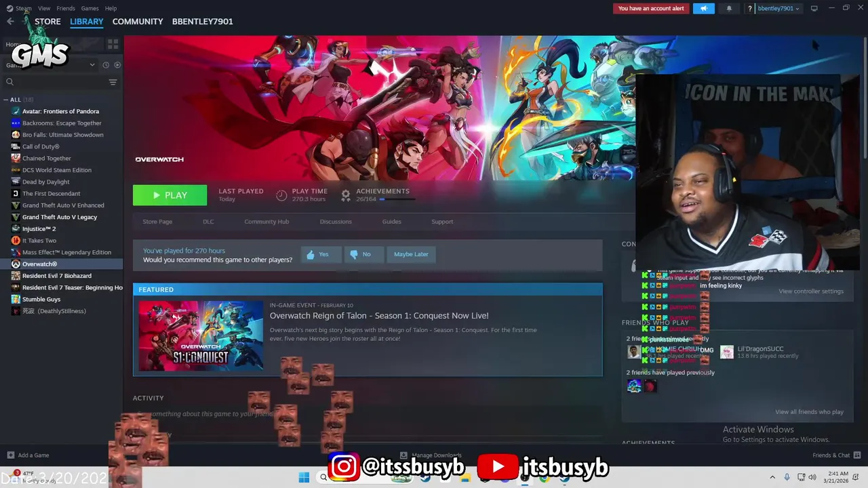The image size is (868, 488).
Task: Open the Support tab
Action: [442, 222]
